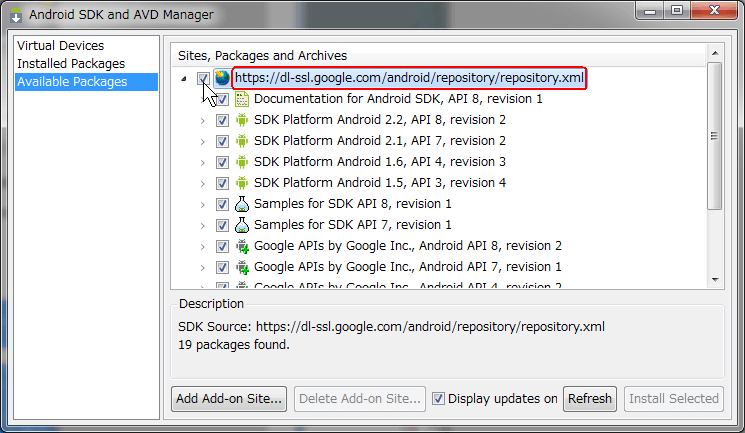Click the SDK Source description text

pyautogui.click(x=391, y=327)
